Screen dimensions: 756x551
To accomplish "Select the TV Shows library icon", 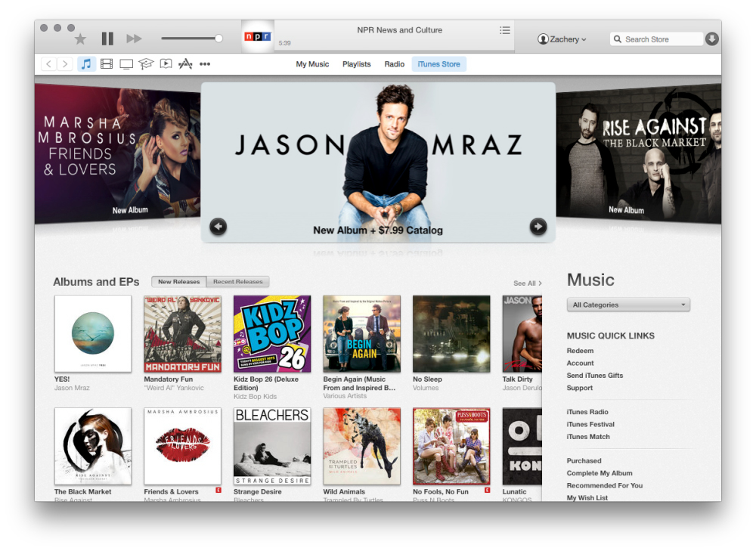I will point(126,64).
